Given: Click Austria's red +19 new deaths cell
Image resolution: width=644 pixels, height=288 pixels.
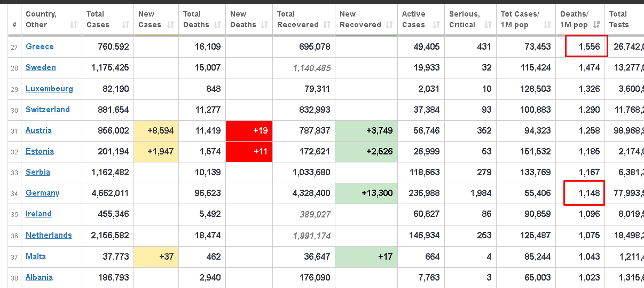Looking at the screenshot, I should point(249,131).
